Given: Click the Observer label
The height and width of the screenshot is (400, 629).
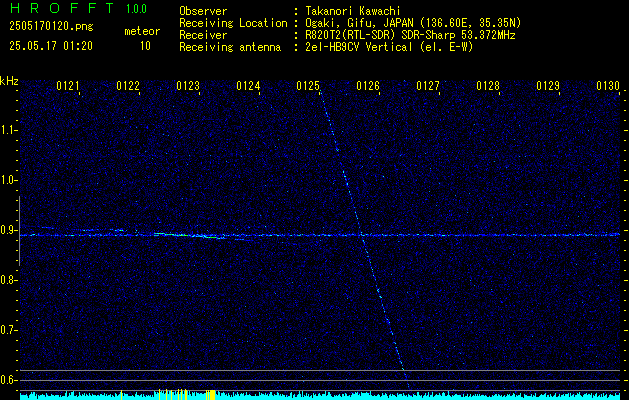Looking at the screenshot, I should point(203,11).
